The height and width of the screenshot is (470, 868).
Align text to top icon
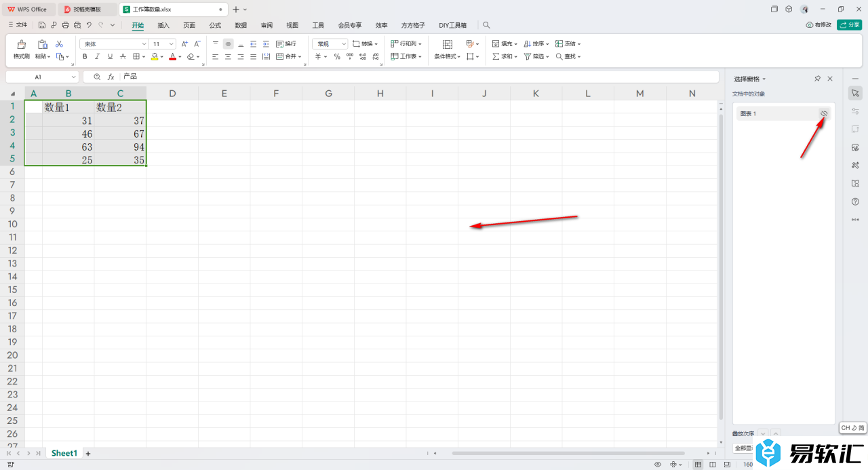click(216, 43)
